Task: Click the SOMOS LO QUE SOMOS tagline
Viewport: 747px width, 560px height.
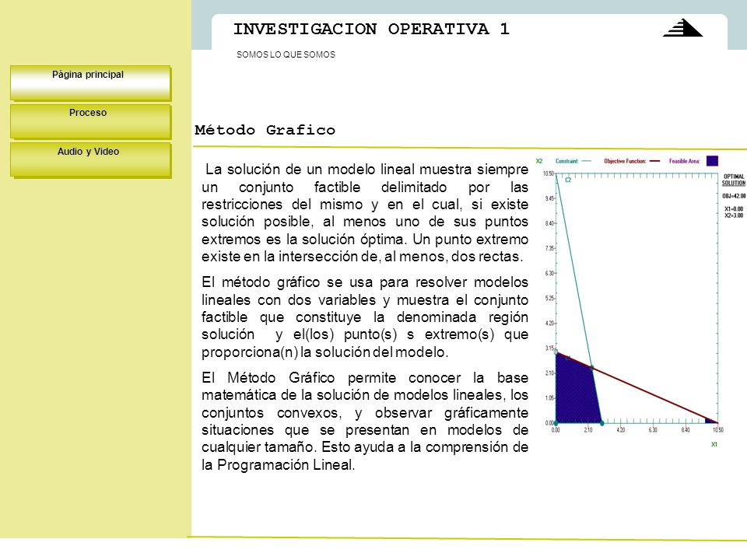Action: [286, 54]
